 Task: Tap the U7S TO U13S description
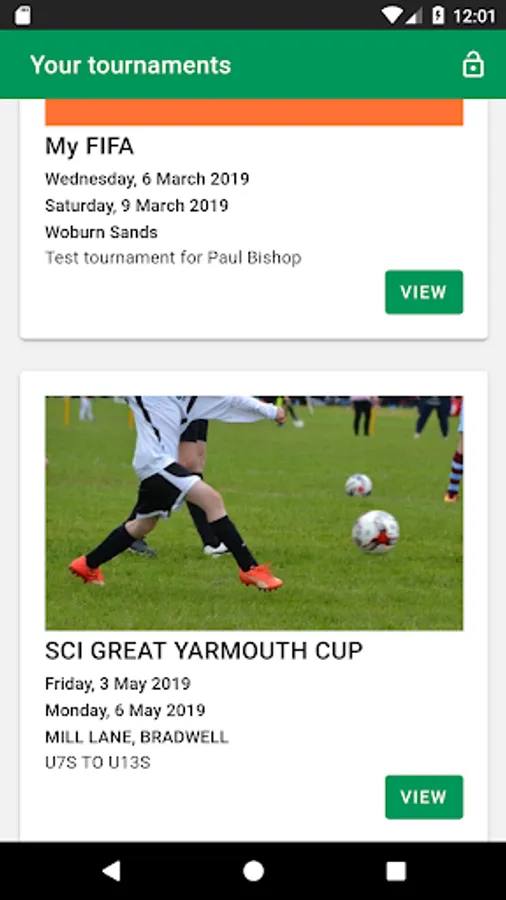pyautogui.click(x=98, y=763)
